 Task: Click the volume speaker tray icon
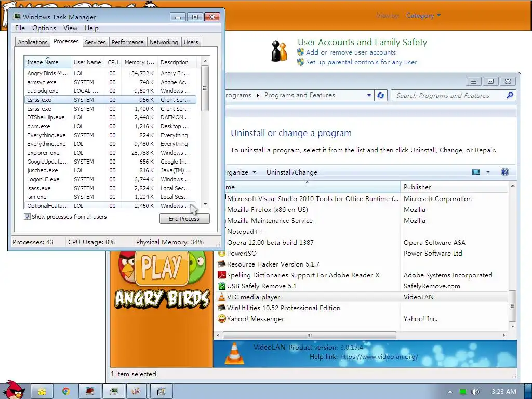click(x=475, y=392)
